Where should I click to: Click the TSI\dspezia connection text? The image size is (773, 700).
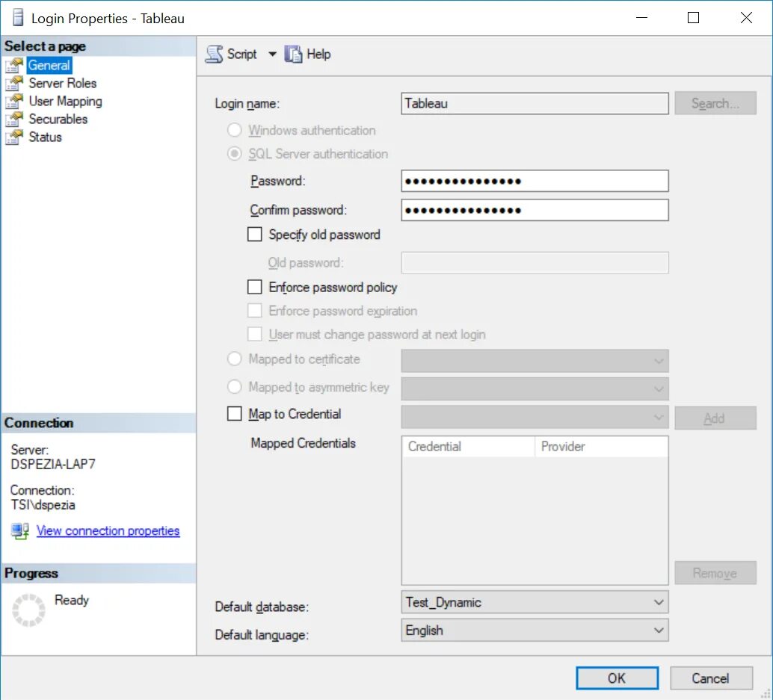pyautogui.click(x=43, y=505)
